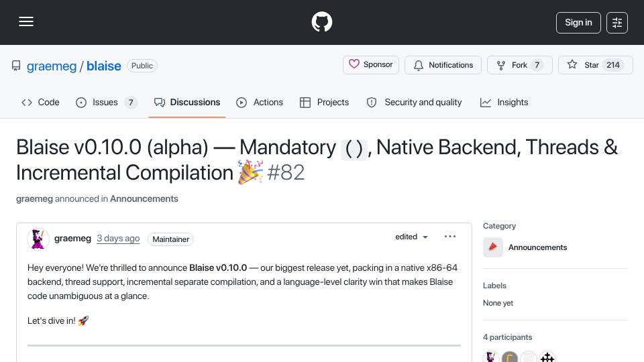
Task: Click the Public visibility badge
Action: (142, 66)
